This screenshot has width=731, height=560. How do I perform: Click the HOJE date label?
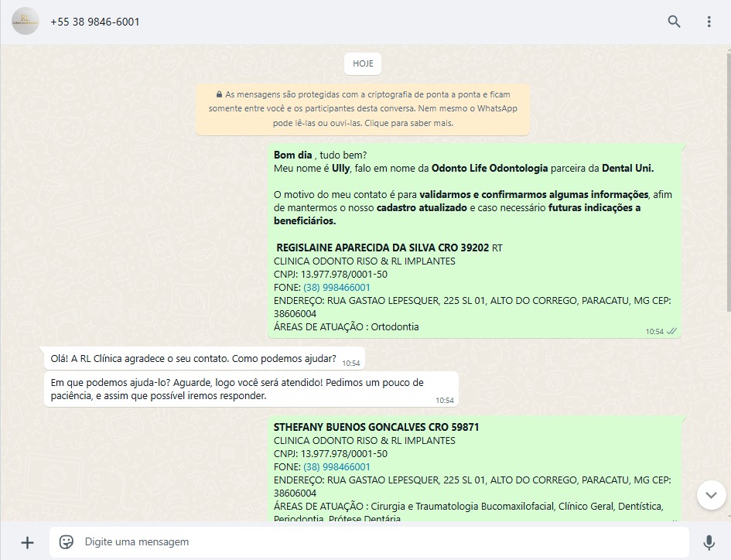(x=363, y=63)
